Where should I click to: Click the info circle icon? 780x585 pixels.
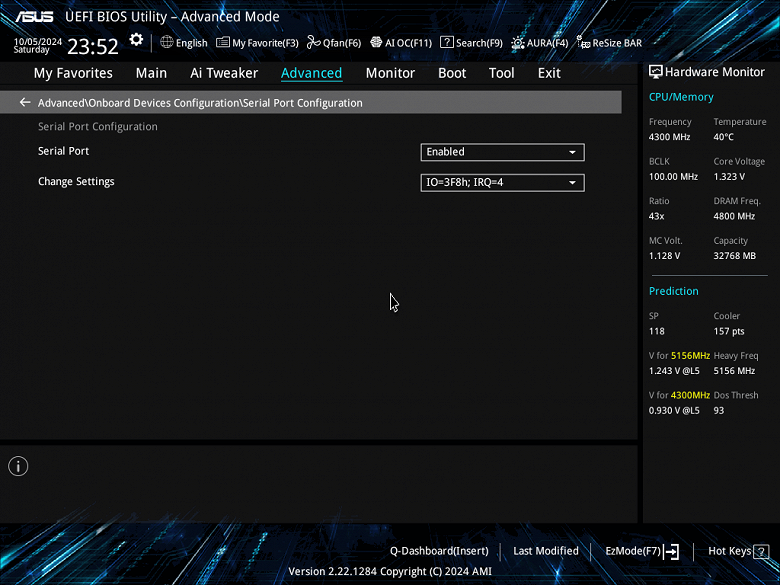pos(18,466)
